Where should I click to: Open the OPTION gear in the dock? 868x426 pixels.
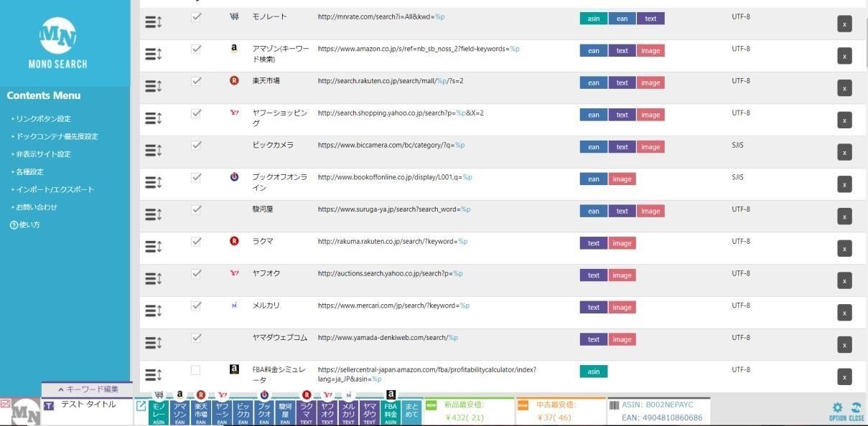(837, 411)
